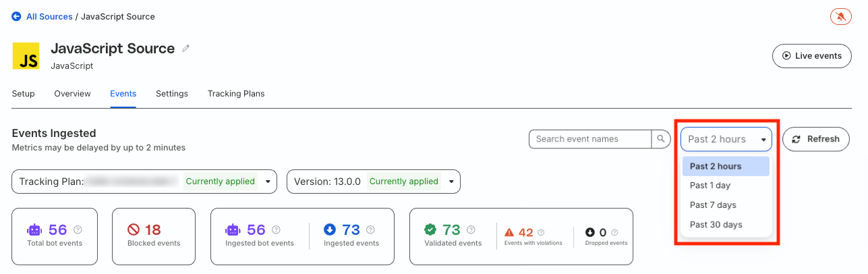Open the All Sources breadcrumb link
Screen dimensions: 868x274
click(x=49, y=16)
